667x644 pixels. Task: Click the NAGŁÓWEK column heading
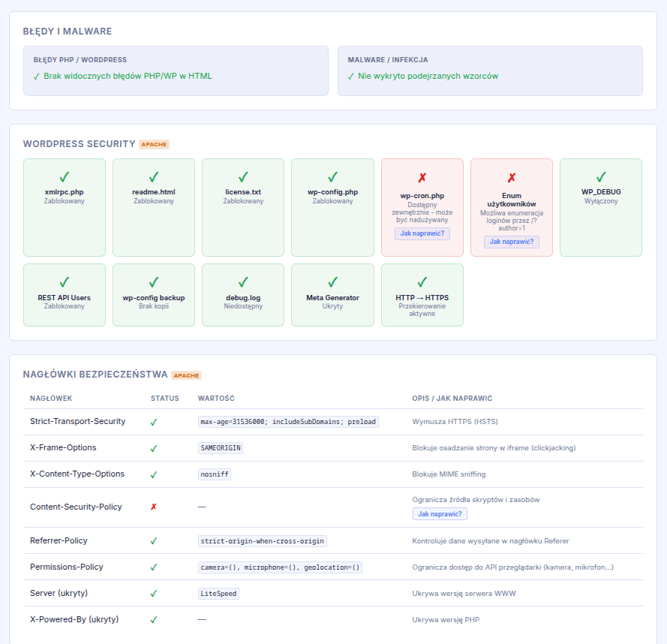click(51, 399)
